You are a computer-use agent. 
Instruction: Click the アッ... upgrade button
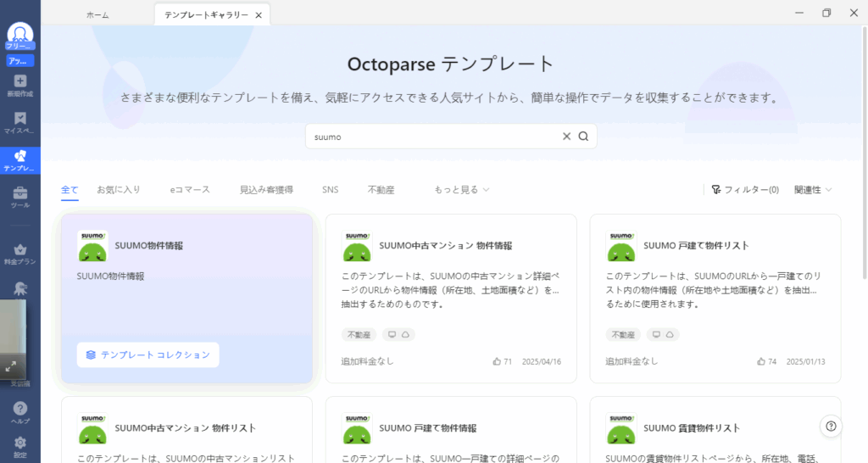tap(20, 61)
